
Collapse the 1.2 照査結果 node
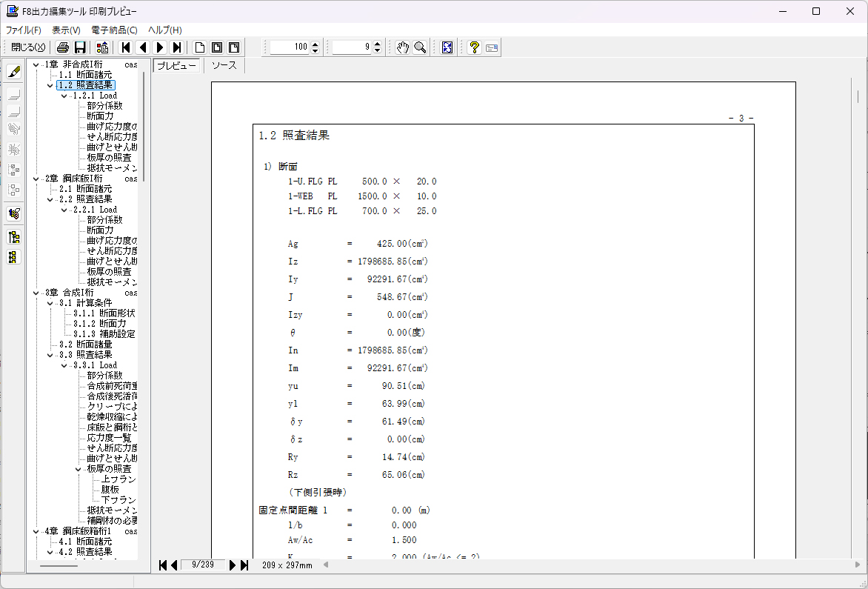[50, 85]
